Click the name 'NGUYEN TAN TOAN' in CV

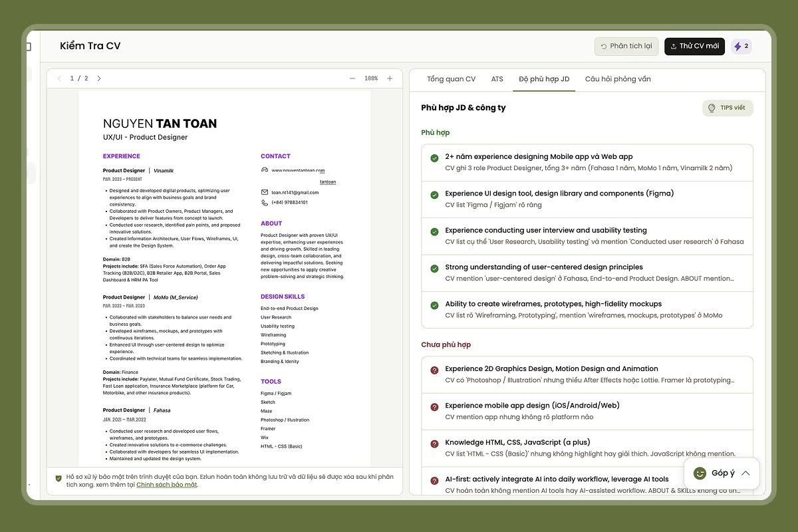(x=160, y=123)
